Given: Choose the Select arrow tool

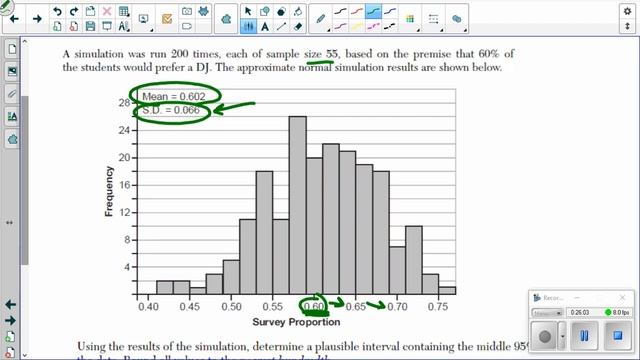Looking at the screenshot, I should [x=248, y=11].
